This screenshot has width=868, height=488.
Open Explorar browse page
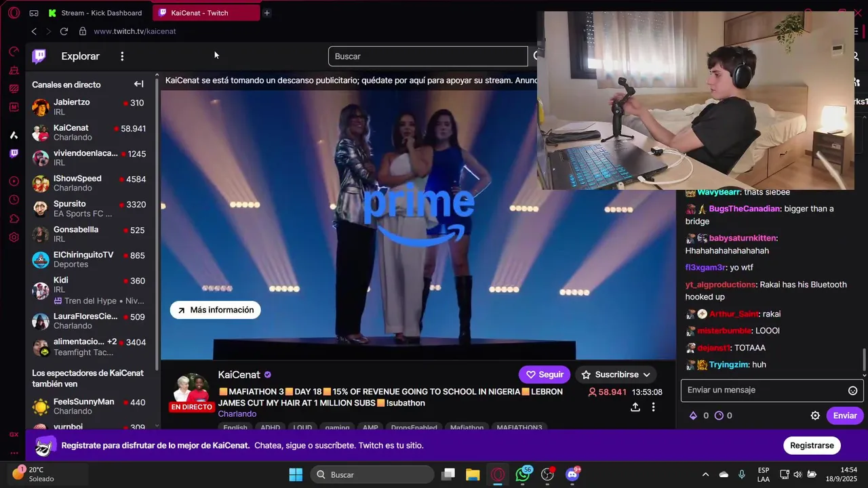tap(81, 56)
